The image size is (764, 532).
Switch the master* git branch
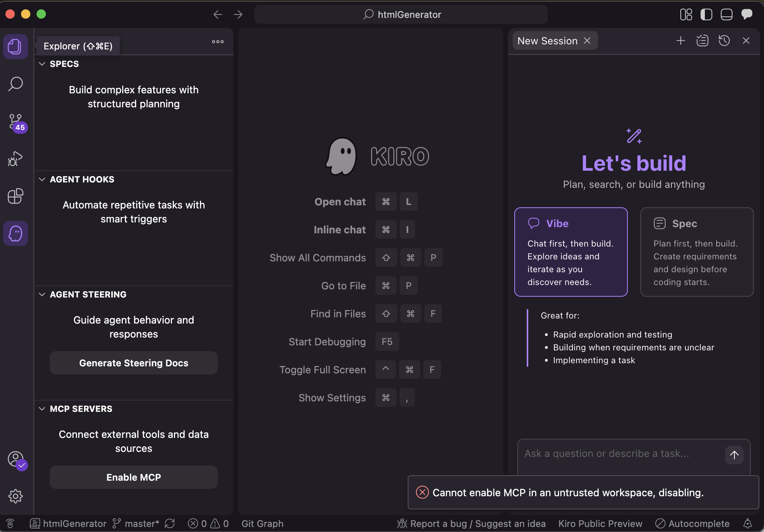[136, 523]
